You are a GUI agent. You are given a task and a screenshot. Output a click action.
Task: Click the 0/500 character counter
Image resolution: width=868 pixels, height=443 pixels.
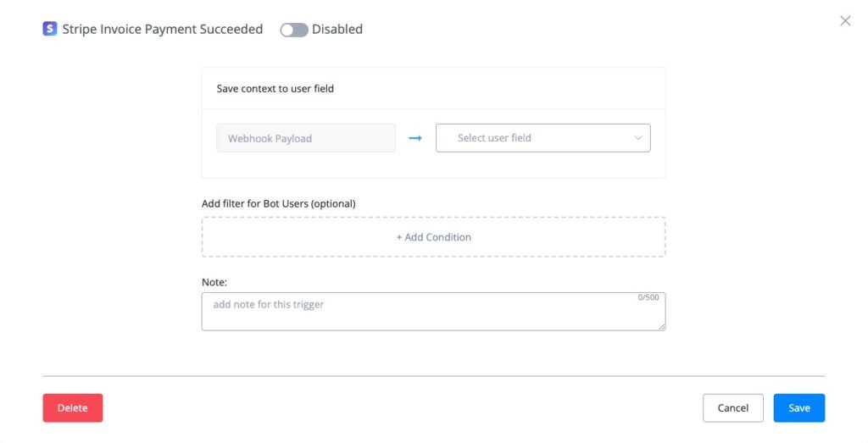(648, 297)
